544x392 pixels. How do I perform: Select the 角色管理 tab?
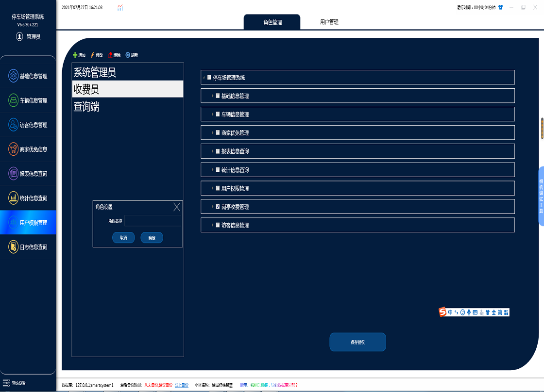[x=272, y=22]
